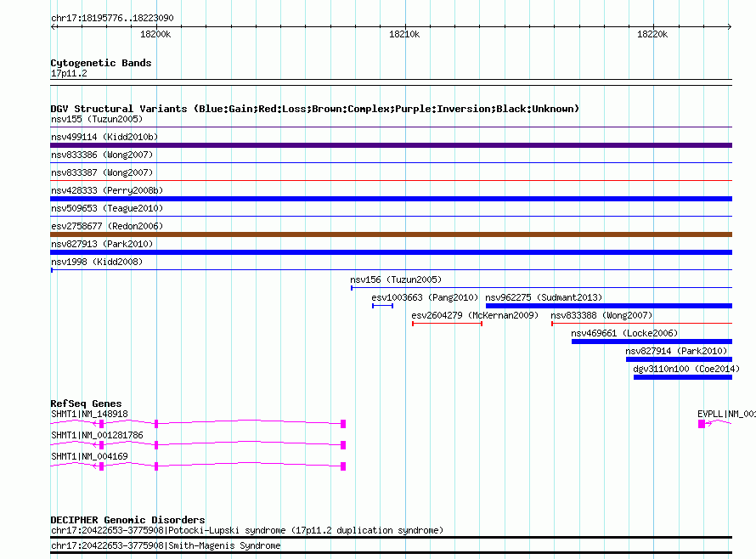Image resolution: width=756 pixels, height=559 pixels.
Task: Click the SHMT1|NM_148918 transcript label
Action: coord(90,414)
